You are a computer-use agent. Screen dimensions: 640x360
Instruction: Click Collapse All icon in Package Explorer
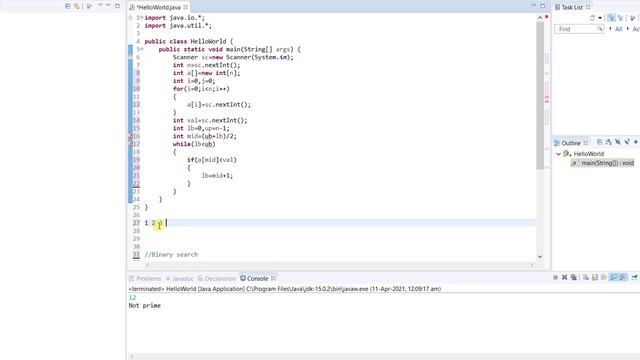68,6
